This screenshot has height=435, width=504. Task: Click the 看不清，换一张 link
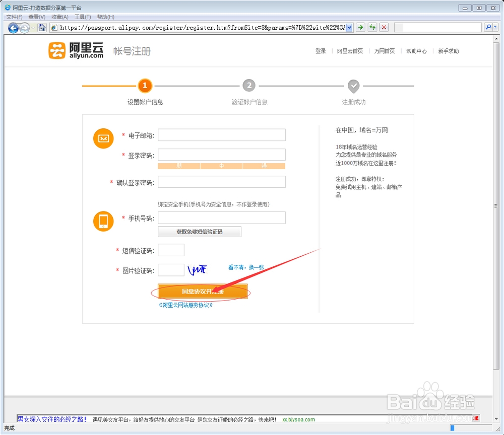245,267
